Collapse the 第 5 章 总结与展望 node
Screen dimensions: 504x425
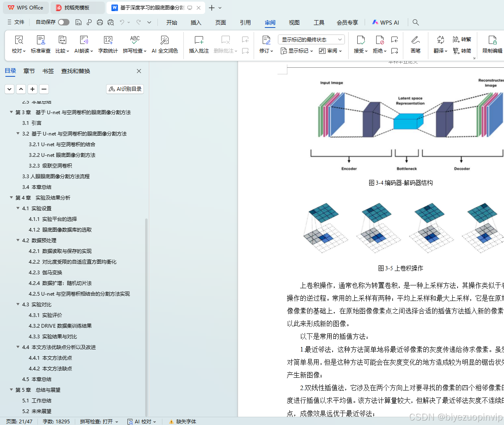pyautogui.click(x=12, y=390)
